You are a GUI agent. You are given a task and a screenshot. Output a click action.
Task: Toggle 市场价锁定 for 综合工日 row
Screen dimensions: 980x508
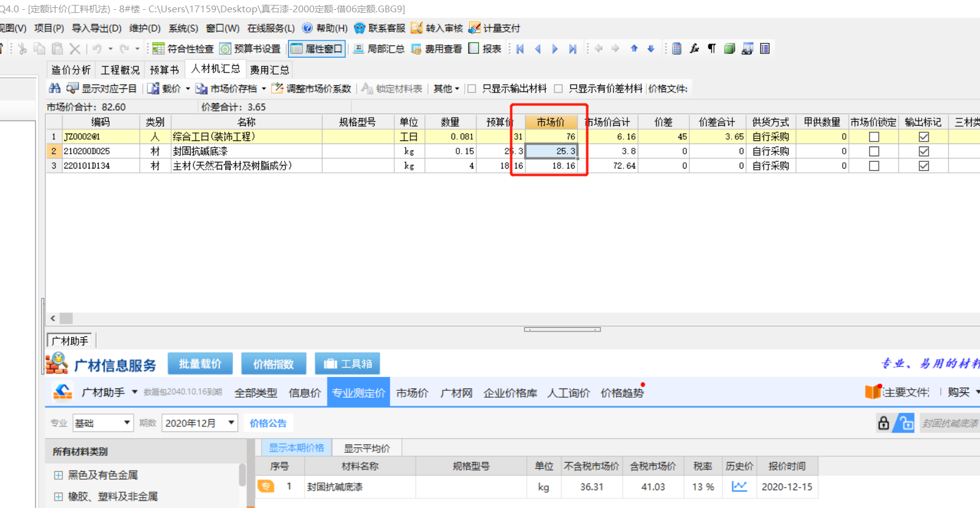click(874, 137)
